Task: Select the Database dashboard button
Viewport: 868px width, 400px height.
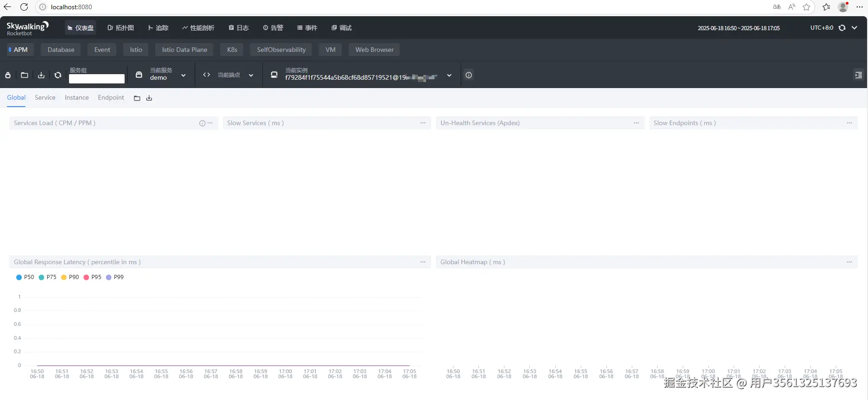Action: pos(61,50)
